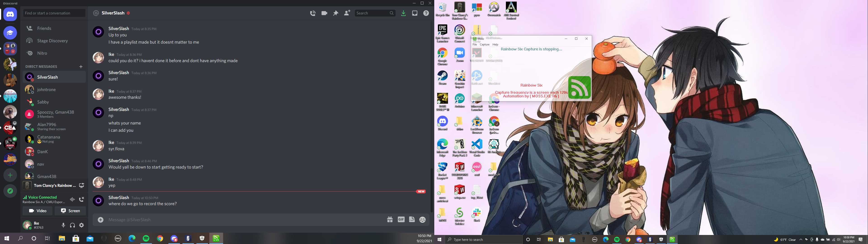This screenshot has width=868, height=244.
Task: Open pinned messages in the SilverSlash chat
Action: [336, 13]
